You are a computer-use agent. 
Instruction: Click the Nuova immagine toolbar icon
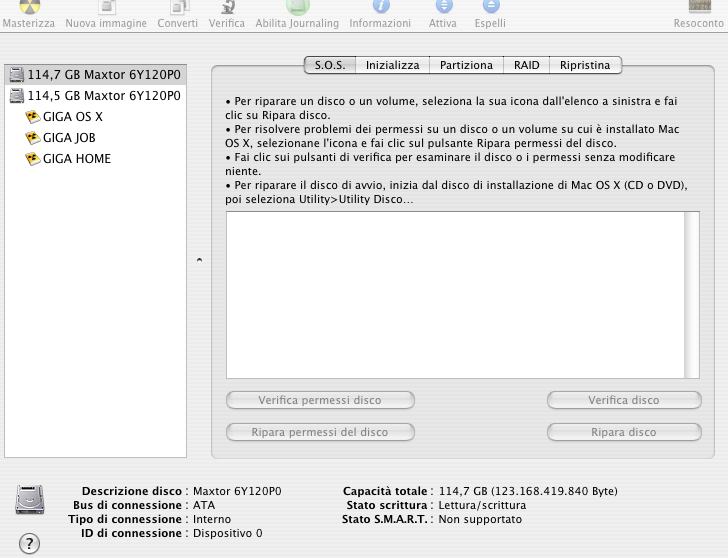(x=107, y=6)
